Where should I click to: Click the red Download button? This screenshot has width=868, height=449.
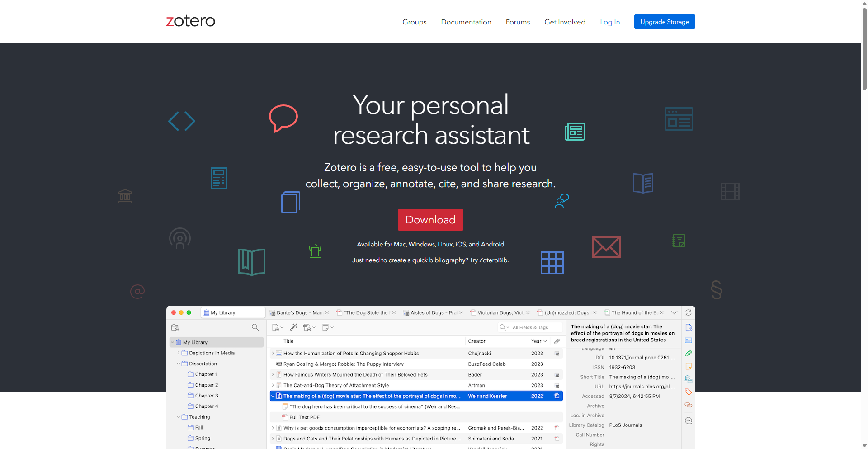coord(430,220)
